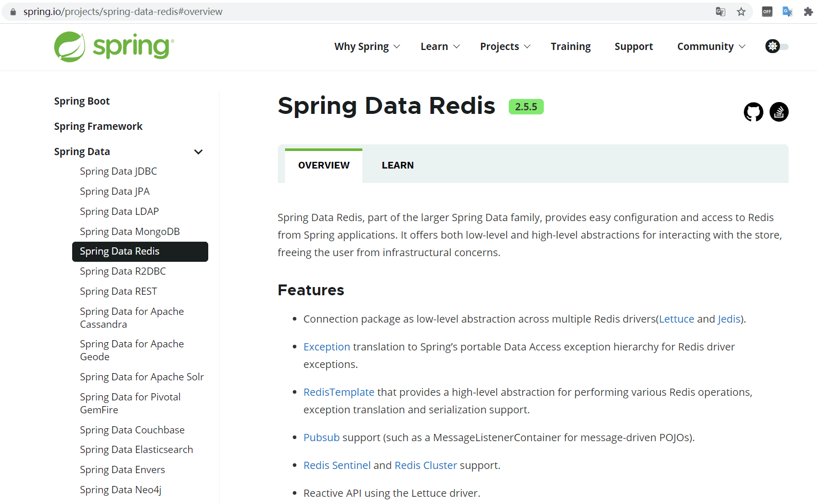Click the Google Translate extension icon
The width and height of the screenshot is (817, 504).
point(788,11)
